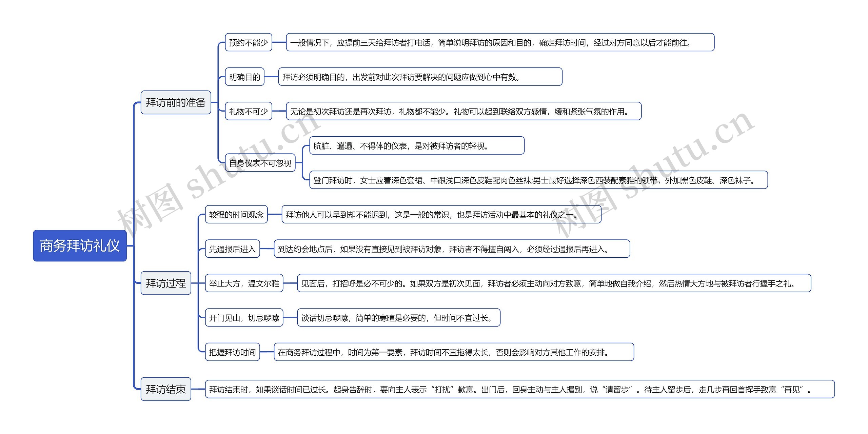The image size is (868, 434).
Task: Select the text starting 在商务拜访过程中
Action: (x=454, y=352)
